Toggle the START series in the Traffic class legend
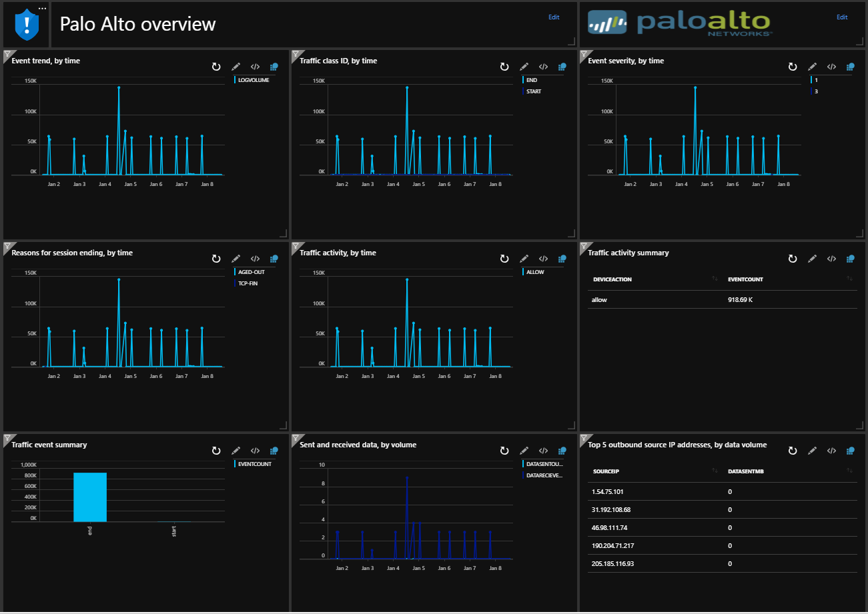Viewport: 868px width, 614px height. [x=532, y=91]
